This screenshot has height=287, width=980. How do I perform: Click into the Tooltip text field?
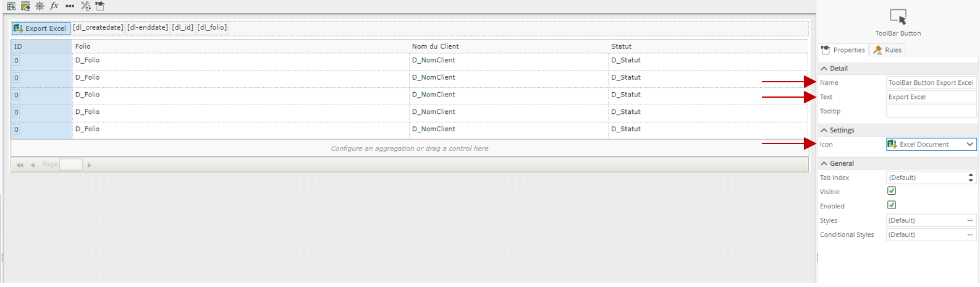click(x=931, y=111)
